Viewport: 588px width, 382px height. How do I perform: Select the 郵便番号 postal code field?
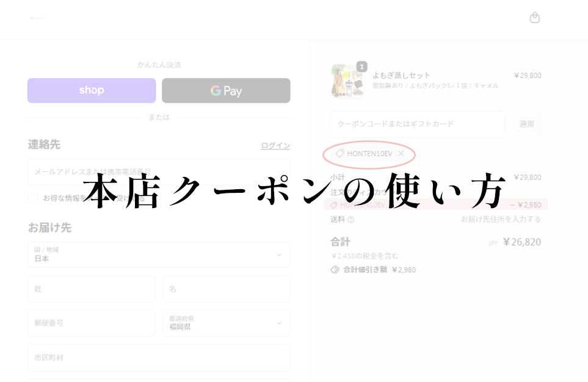click(x=91, y=323)
